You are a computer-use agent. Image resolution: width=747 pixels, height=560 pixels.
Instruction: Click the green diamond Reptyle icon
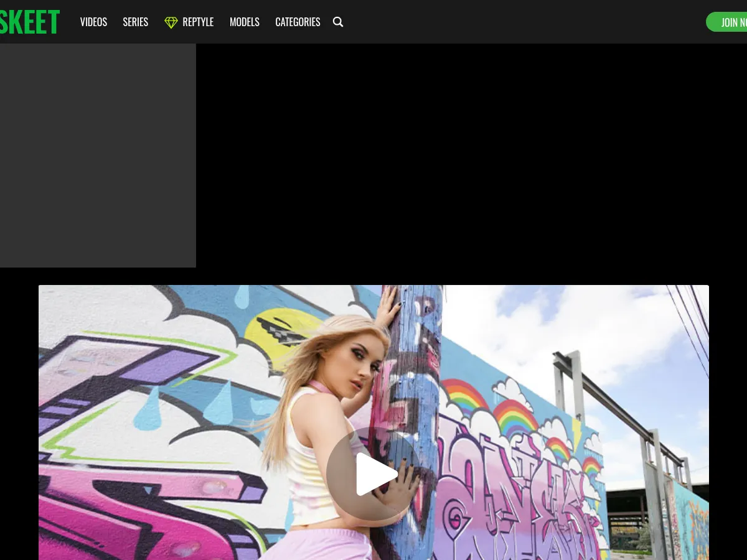point(171,22)
